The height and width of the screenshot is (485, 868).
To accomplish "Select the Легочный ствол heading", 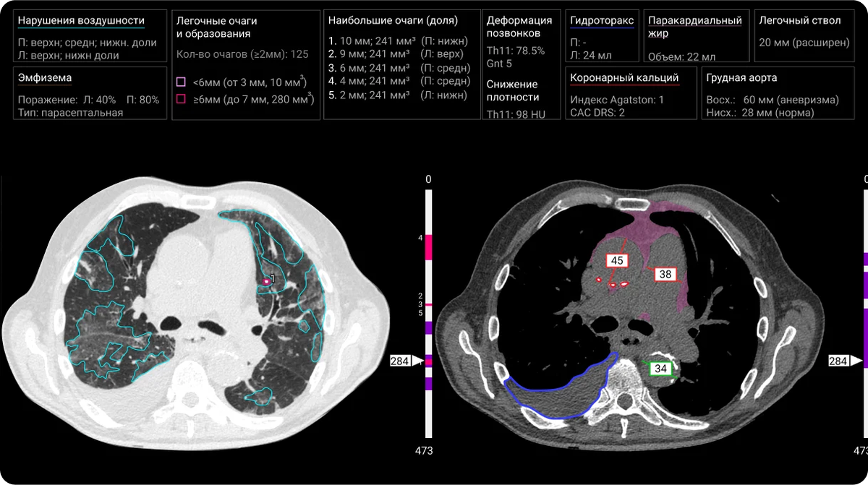I will click(800, 20).
